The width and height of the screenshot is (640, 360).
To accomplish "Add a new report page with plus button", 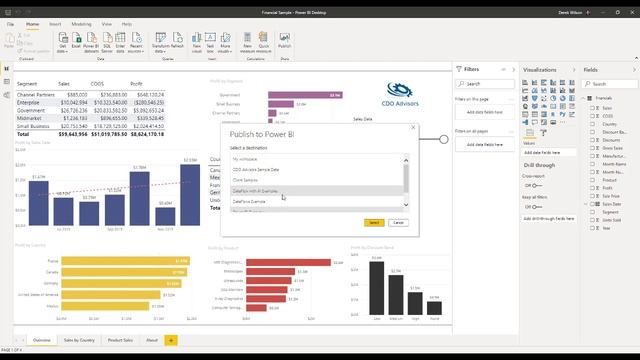I will pyautogui.click(x=171, y=340).
